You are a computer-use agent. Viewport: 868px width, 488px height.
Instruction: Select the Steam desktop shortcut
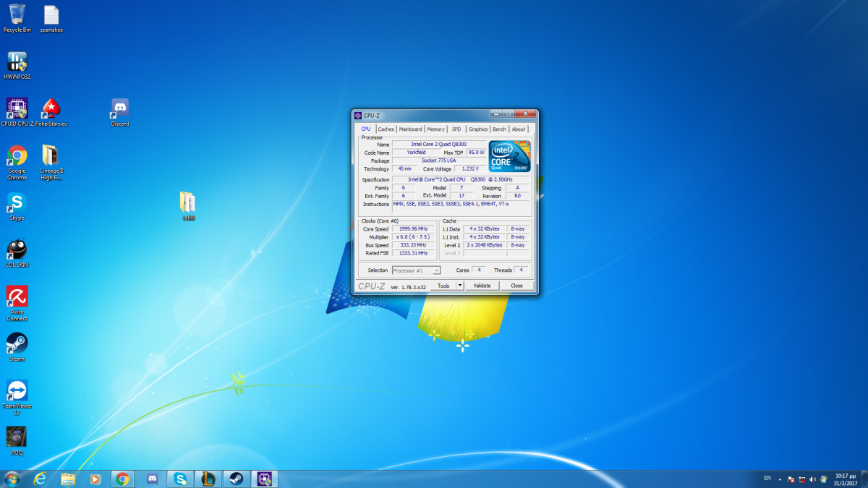pos(17,347)
